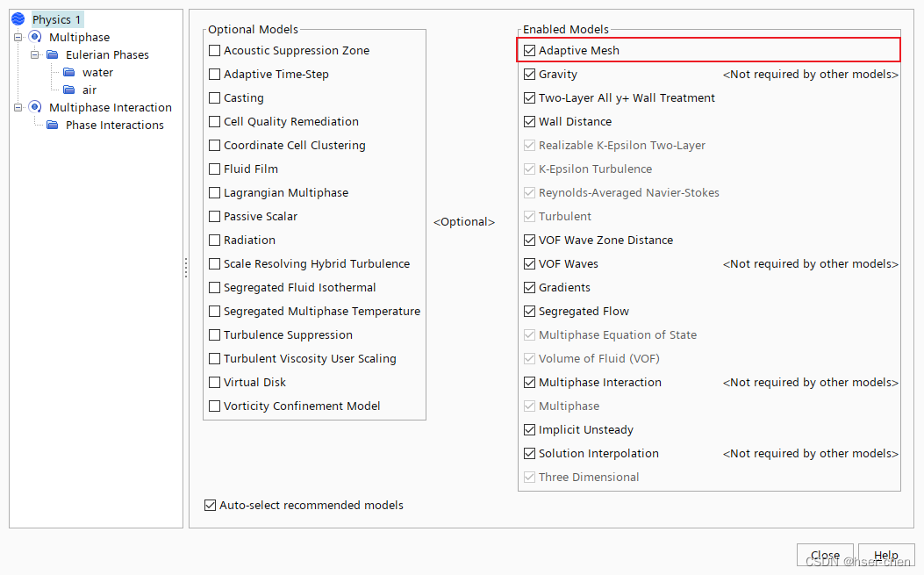Click the air phase folder icon
This screenshot has width=924, height=575.
coord(69,90)
